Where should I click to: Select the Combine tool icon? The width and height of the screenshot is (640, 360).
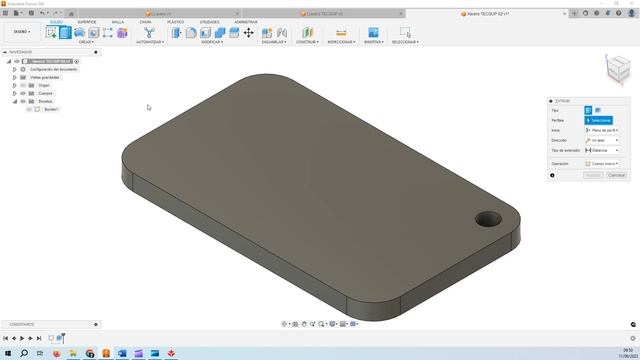click(220, 33)
